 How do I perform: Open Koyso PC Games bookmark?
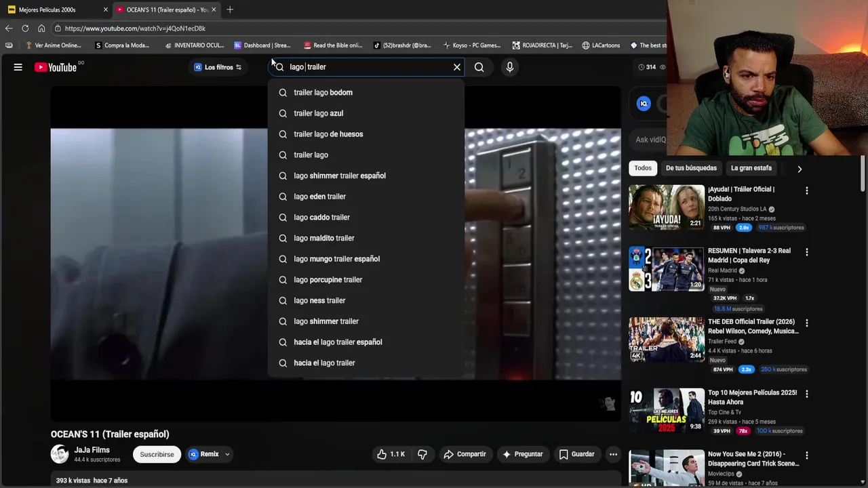pyautogui.click(x=472, y=45)
